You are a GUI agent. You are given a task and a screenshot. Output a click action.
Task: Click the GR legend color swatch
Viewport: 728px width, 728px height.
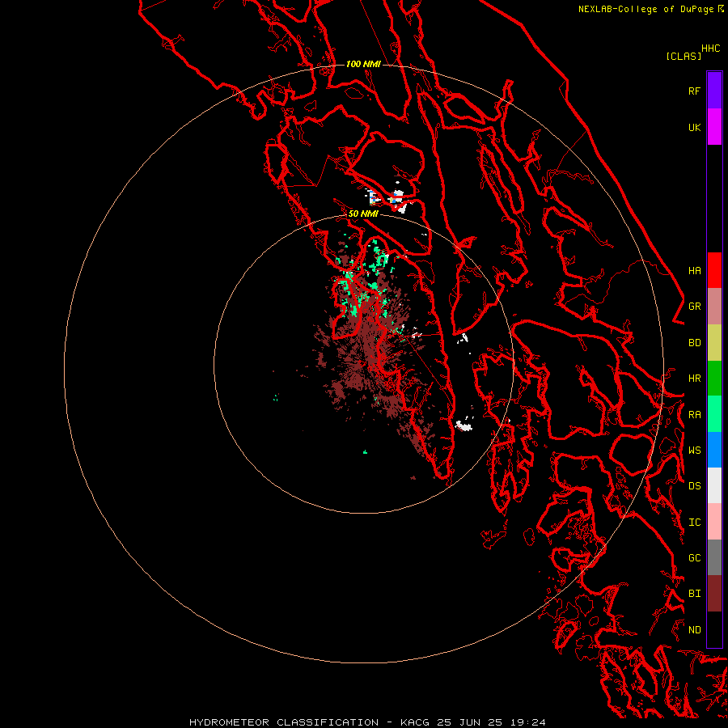tap(714, 307)
